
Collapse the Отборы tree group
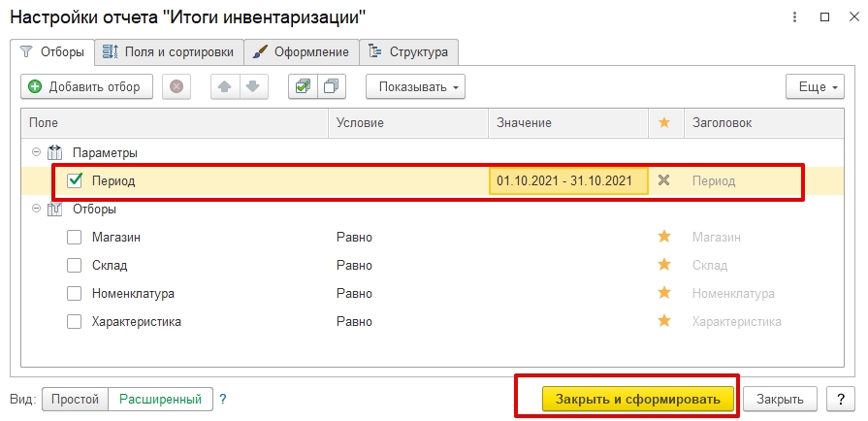pos(37,209)
